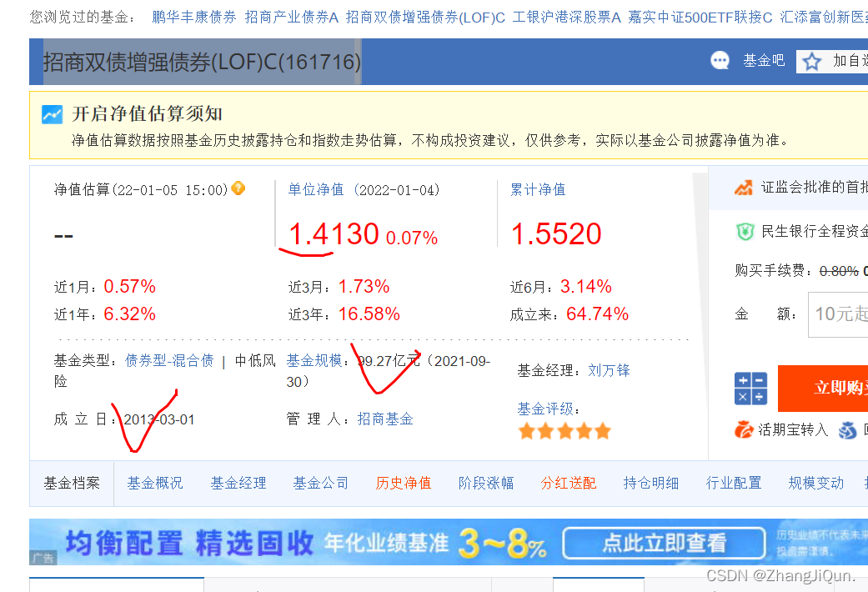The width and height of the screenshot is (868, 592).
Task: Open the 分红送配 tab
Action: (x=569, y=484)
